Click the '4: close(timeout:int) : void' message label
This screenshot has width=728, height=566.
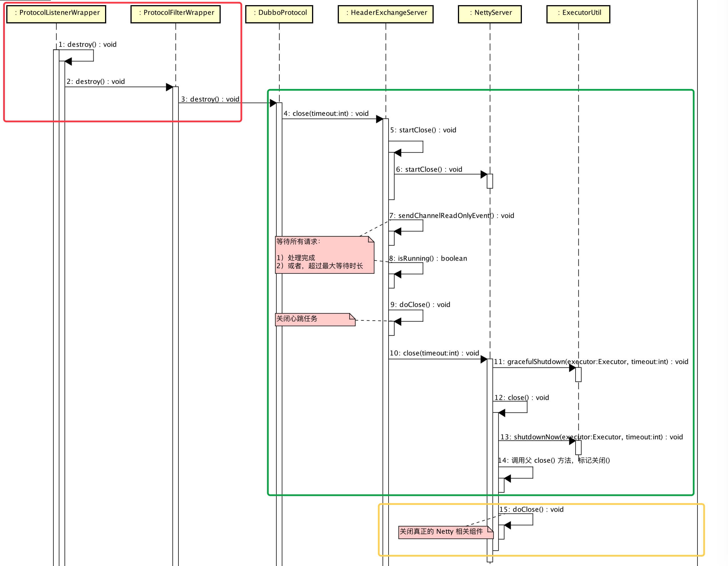tap(326, 113)
